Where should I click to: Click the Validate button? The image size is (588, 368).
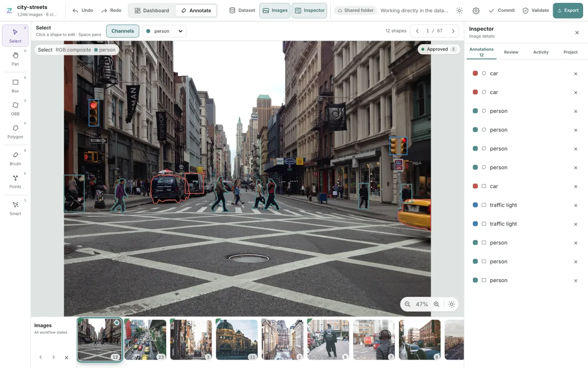point(536,10)
